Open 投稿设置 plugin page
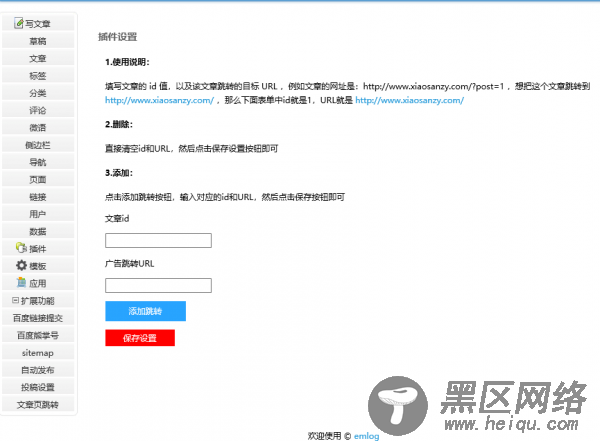Screen dimensions: 600x441 [x=38, y=387]
